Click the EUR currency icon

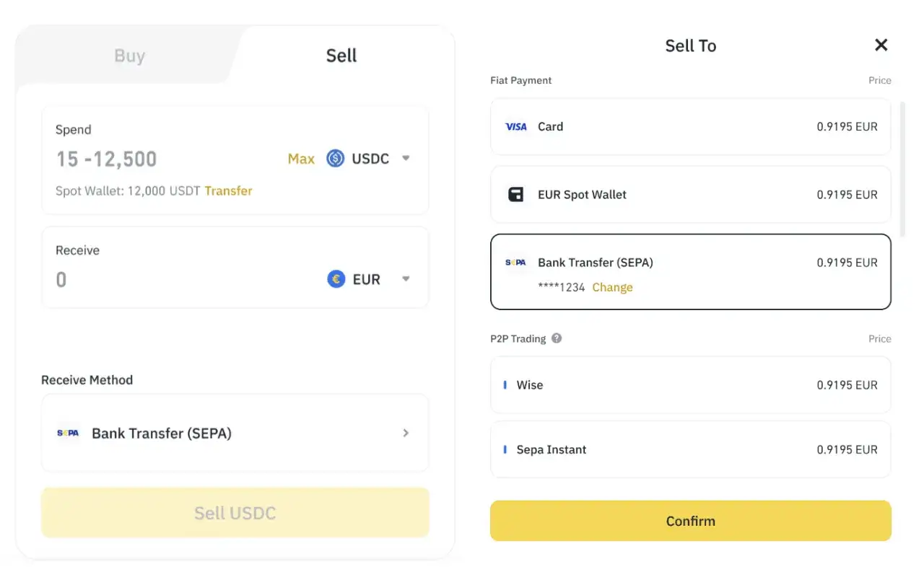(336, 279)
